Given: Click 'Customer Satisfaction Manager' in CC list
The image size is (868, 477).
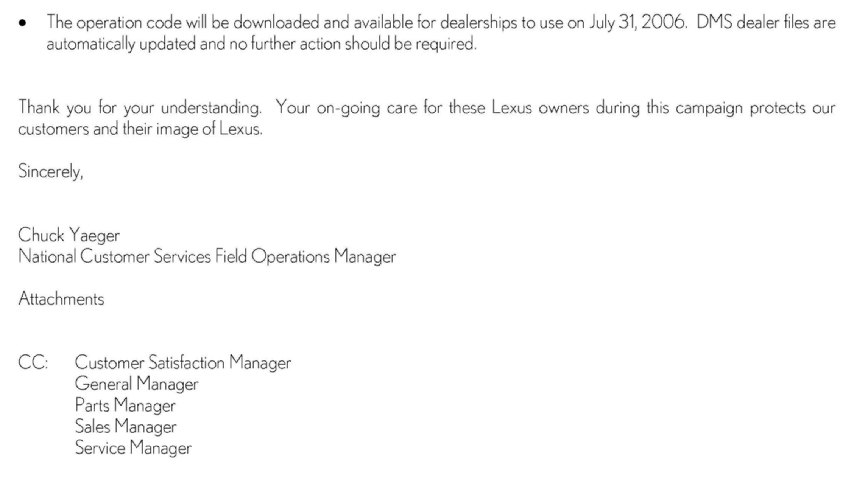Looking at the screenshot, I should tap(183, 363).
